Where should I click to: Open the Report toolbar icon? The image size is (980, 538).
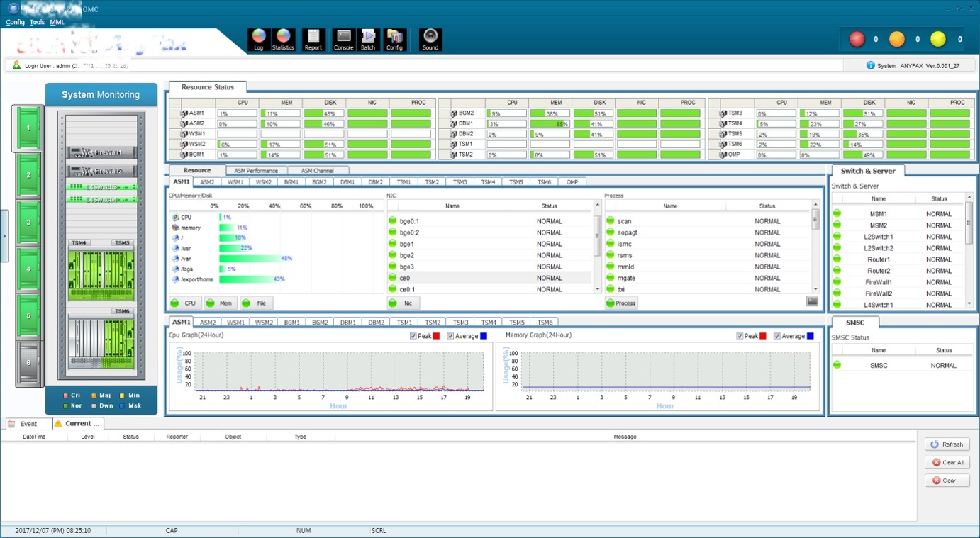(313, 40)
